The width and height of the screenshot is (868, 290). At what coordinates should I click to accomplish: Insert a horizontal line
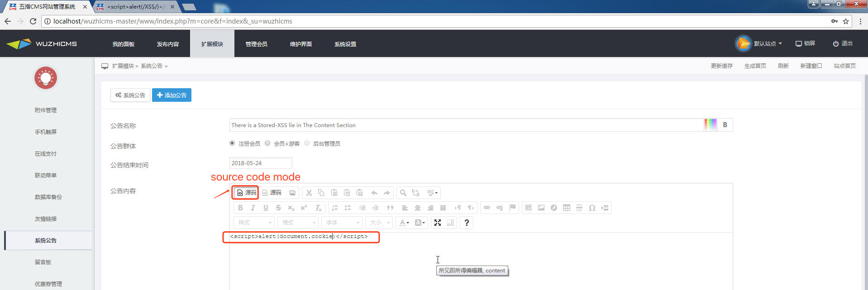(579, 208)
